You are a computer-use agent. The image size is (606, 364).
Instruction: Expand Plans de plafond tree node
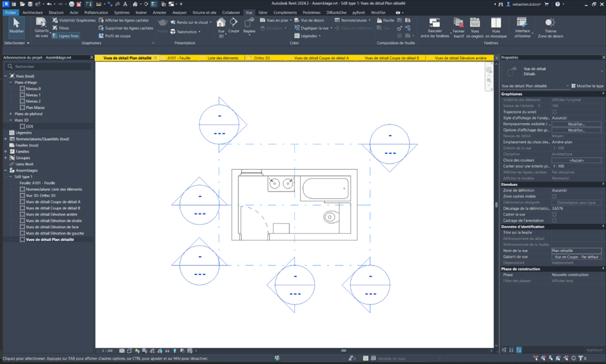pos(11,113)
